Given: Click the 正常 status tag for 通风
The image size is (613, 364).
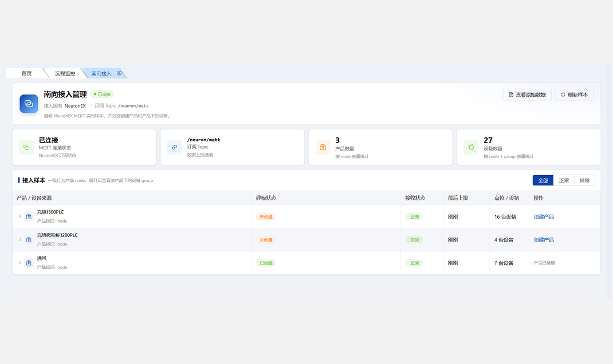Looking at the screenshot, I should tap(414, 263).
